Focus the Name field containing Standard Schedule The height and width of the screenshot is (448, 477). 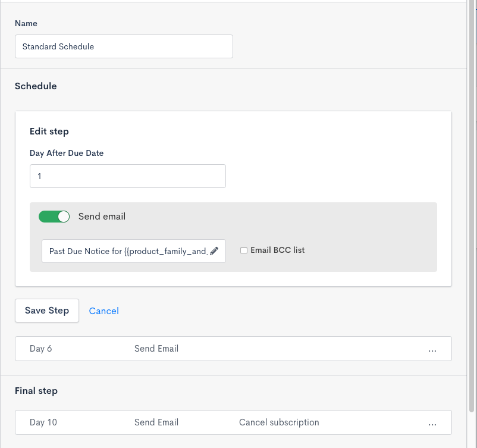click(x=124, y=46)
